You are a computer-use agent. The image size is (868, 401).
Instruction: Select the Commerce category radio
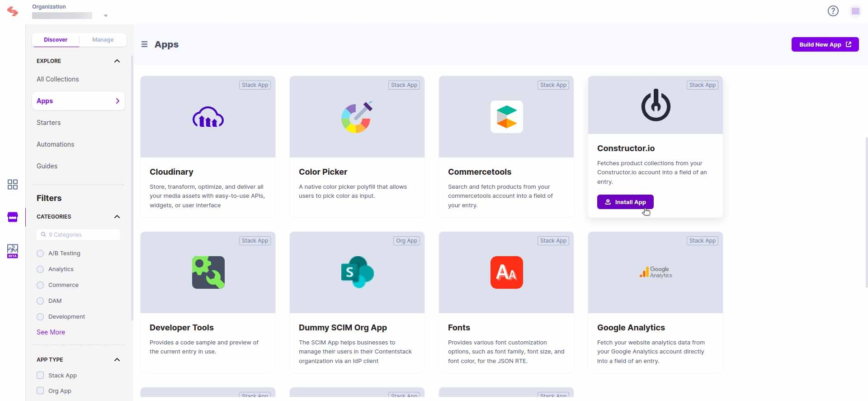point(40,285)
